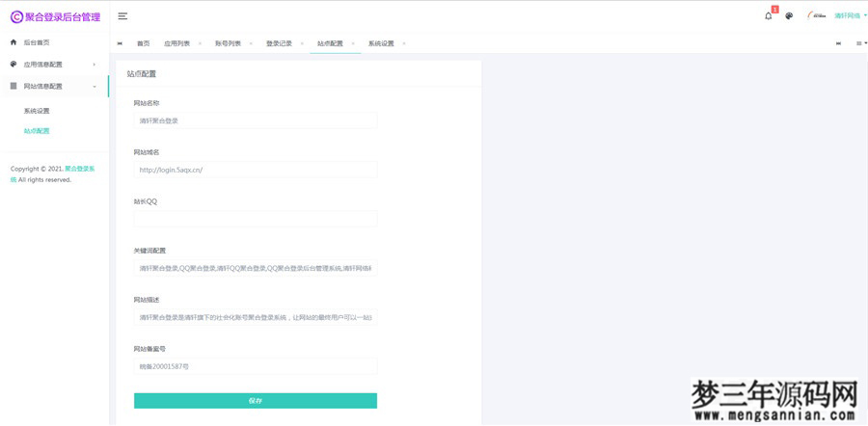Click the 网站备案号 label
This screenshot has height=426, width=868.
(150, 349)
